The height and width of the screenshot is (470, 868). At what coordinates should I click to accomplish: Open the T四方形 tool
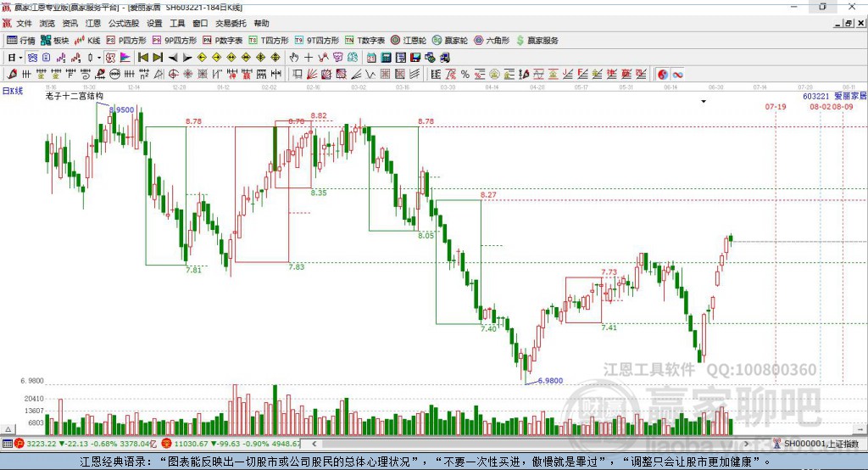coord(269,41)
